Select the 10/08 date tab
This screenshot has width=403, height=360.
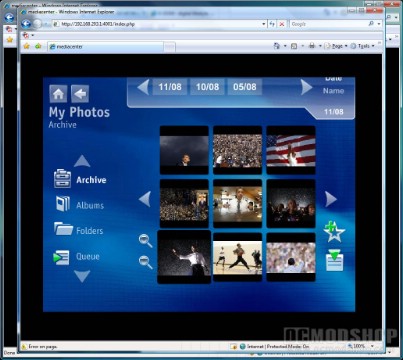[207, 87]
